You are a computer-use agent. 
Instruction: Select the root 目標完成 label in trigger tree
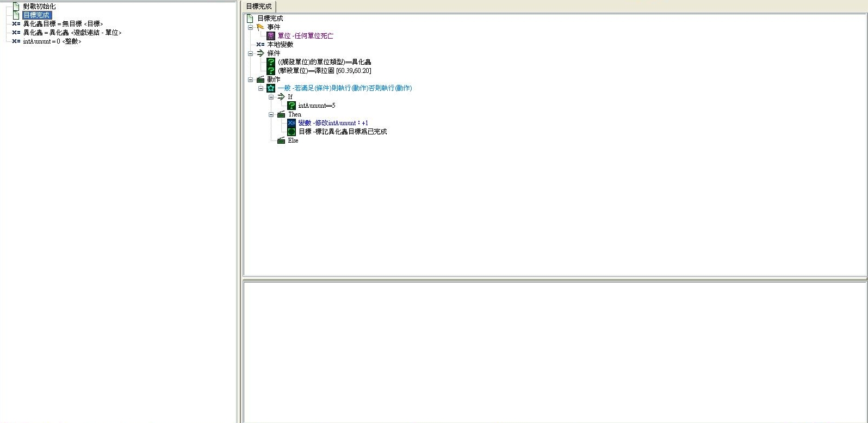point(270,19)
